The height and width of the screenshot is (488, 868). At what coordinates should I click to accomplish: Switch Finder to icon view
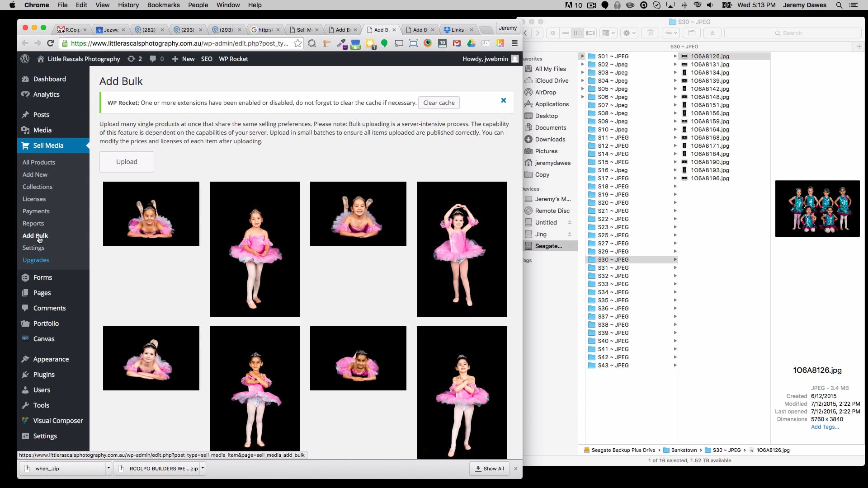pos(553,33)
